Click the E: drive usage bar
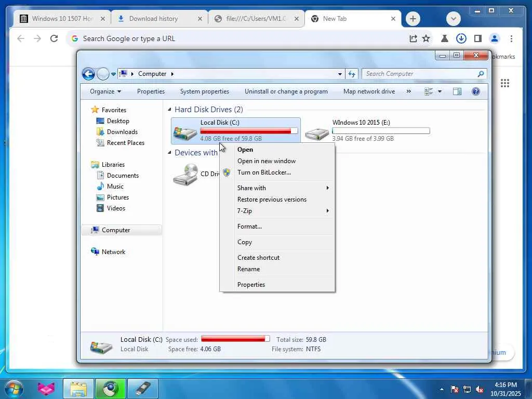This screenshot has width=532, height=399. coord(381,130)
